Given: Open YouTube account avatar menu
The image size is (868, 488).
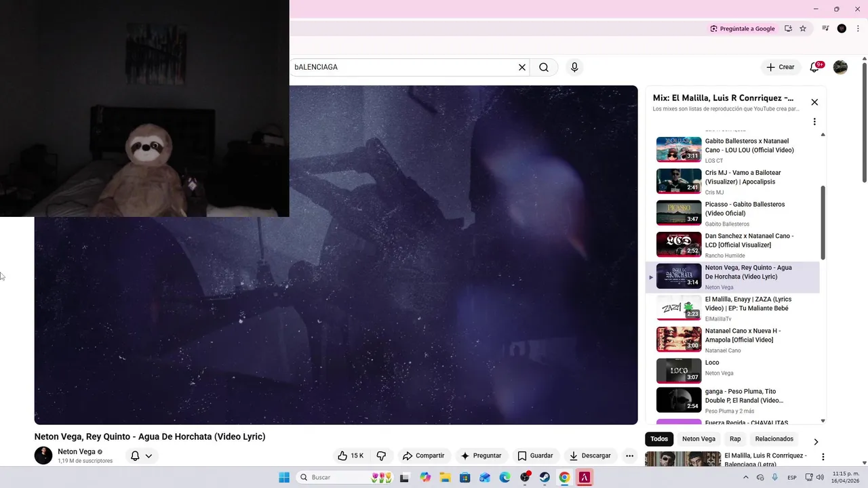Looking at the screenshot, I should tap(840, 67).
